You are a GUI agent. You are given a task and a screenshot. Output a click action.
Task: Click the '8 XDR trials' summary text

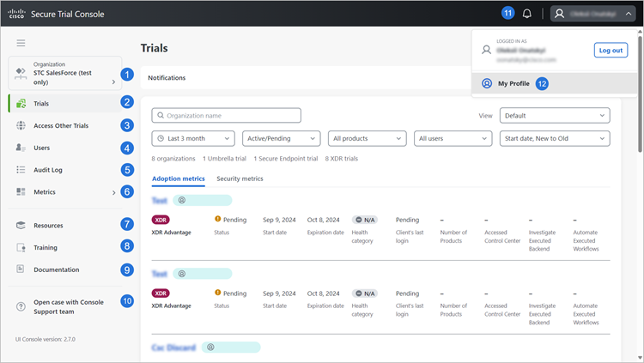click(341, 159)
